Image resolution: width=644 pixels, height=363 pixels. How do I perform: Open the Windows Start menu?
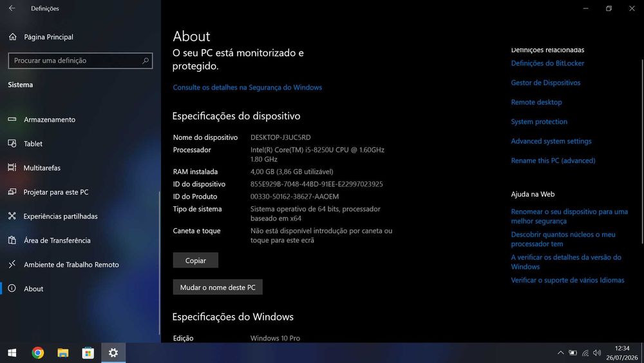click(12, 353)
